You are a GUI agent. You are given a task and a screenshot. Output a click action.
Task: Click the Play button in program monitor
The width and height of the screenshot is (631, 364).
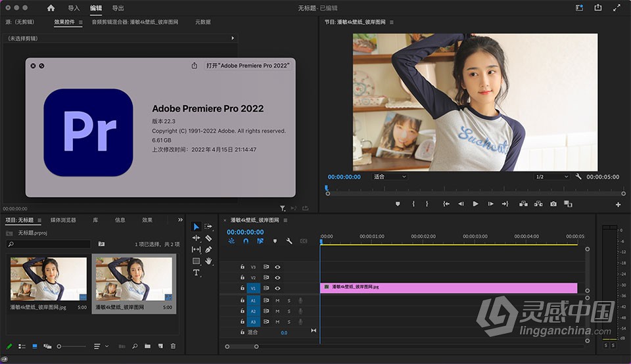[475, 204]
